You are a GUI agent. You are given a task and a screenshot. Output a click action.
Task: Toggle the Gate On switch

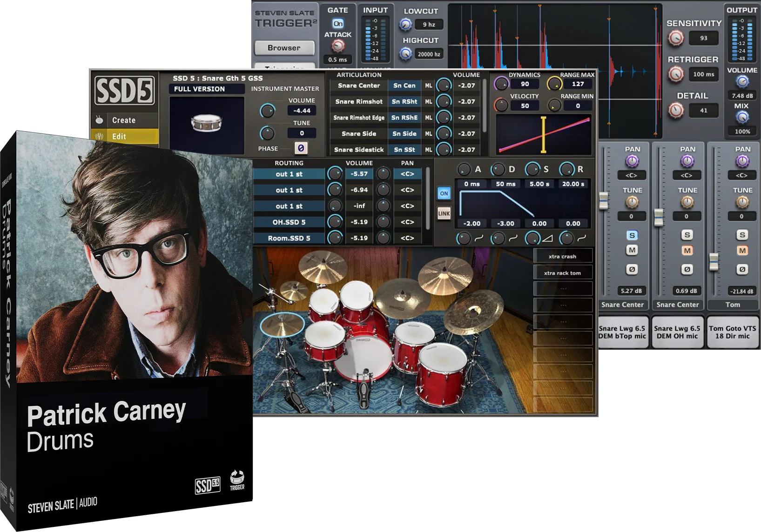[338, 23]
